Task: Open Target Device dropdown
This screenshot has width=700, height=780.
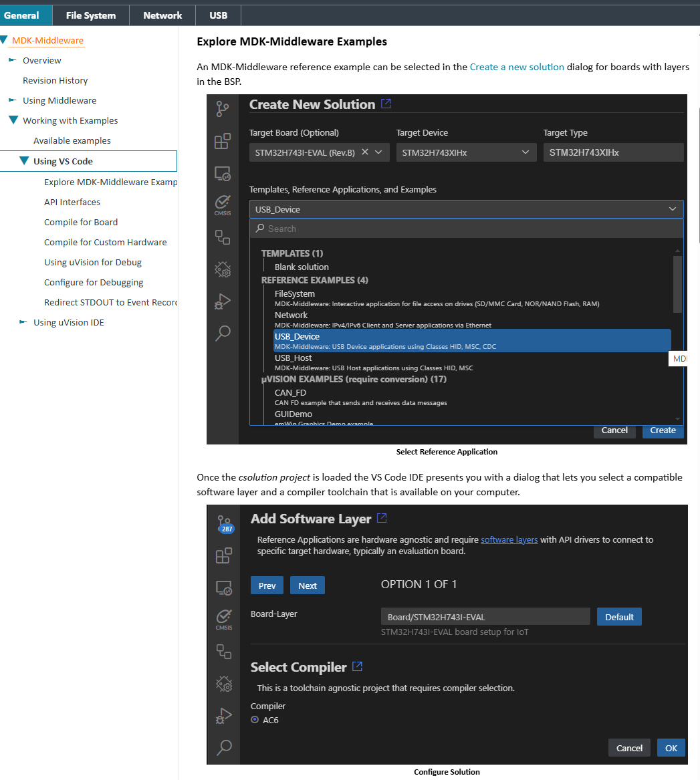Action: tap(466, 152)
